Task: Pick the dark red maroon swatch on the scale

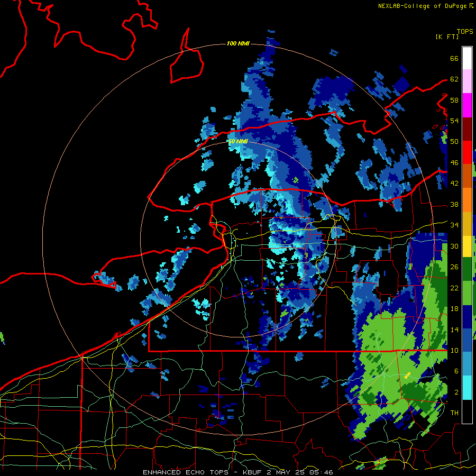Action: click(467, 129)
